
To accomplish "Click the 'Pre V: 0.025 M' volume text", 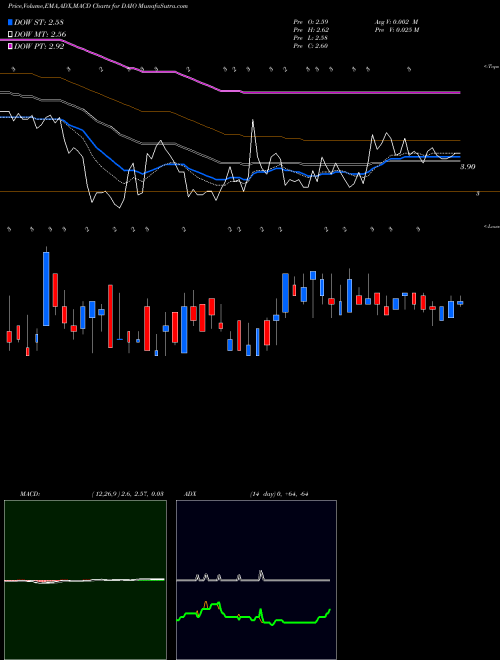I will pos(396,30).
